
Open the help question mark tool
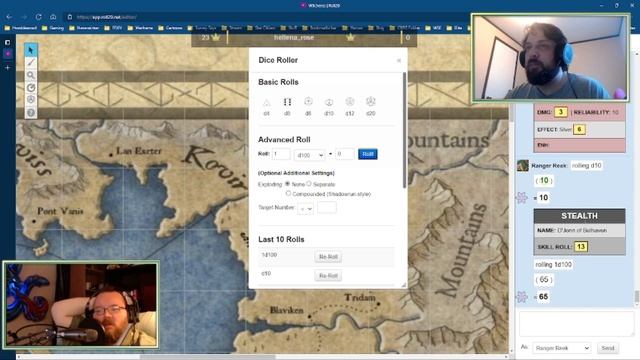point(31,112)
